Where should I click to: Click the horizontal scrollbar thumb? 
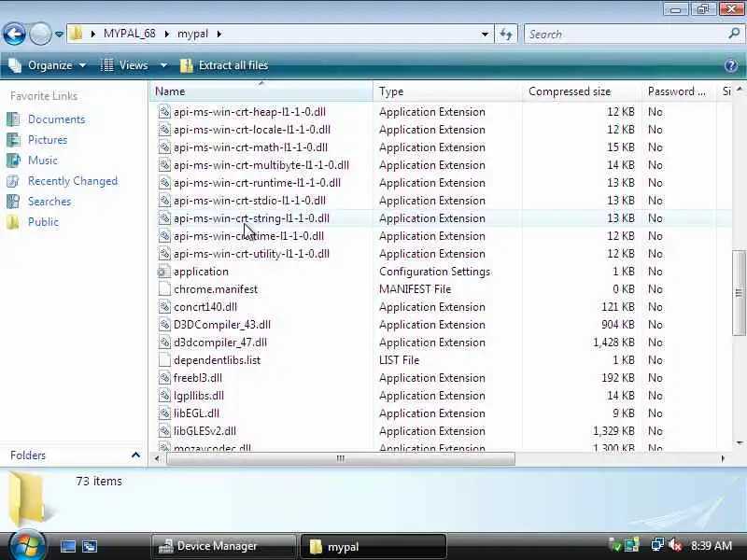341,458
